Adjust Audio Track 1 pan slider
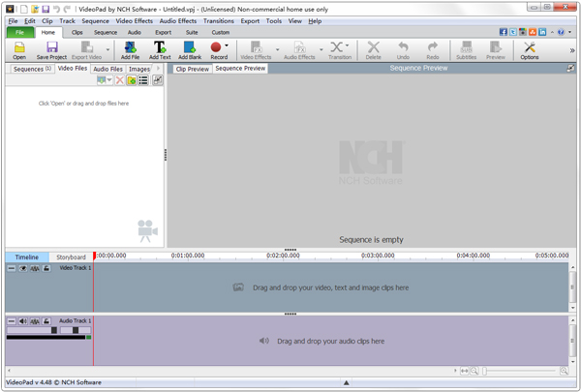Image resolution: width=581 pixels, height=392 pixels. tap(76, 330)
